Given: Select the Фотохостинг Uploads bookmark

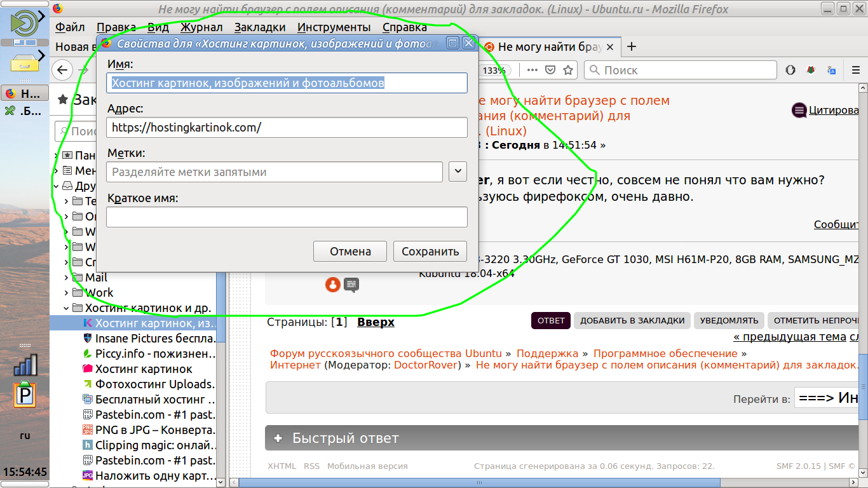Looking at the screenshot, I should click(x=150, y=384).
